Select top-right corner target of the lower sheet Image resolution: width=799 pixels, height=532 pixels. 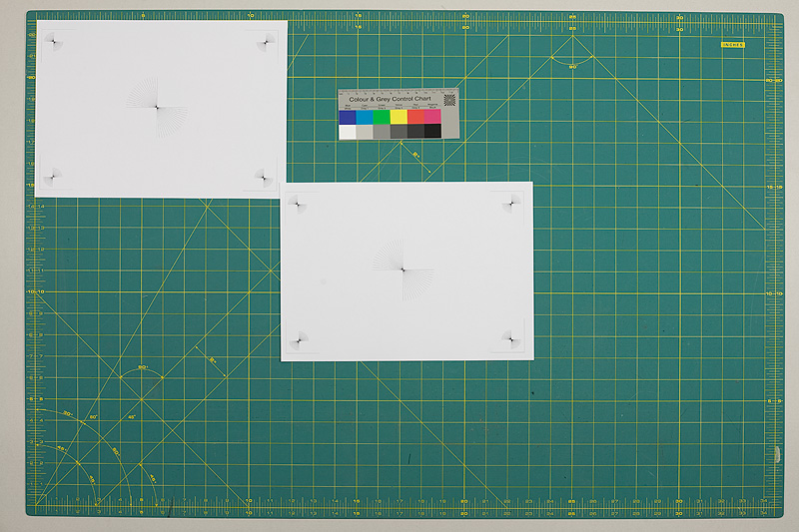(513, 205)
